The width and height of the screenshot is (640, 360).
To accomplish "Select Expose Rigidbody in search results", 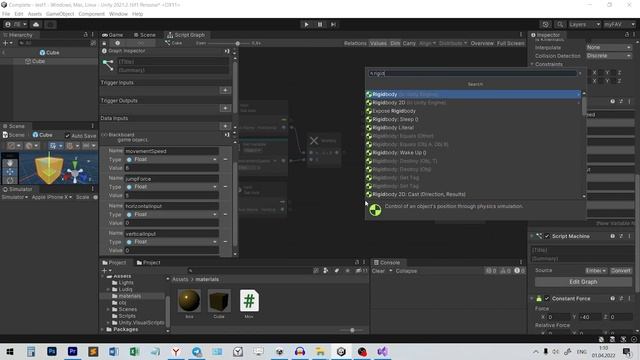I will point(473,111).
